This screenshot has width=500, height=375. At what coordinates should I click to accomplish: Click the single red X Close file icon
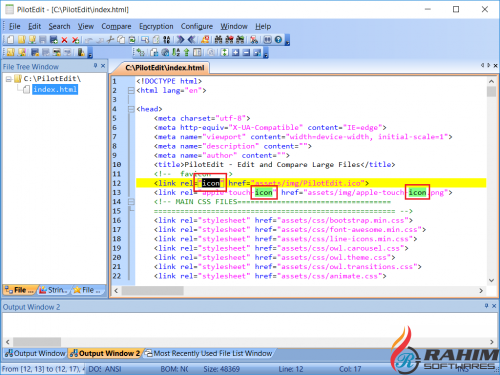pyautogui.click(x=64, y=40)
